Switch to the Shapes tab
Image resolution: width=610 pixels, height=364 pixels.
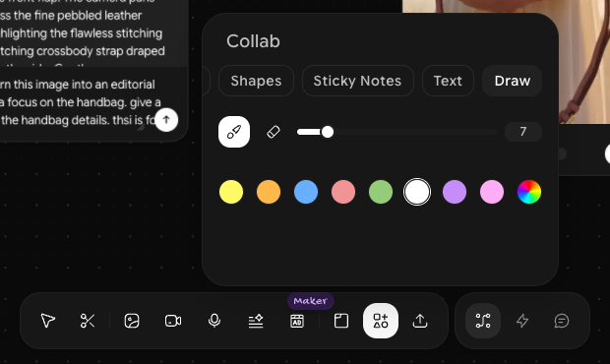256,81
